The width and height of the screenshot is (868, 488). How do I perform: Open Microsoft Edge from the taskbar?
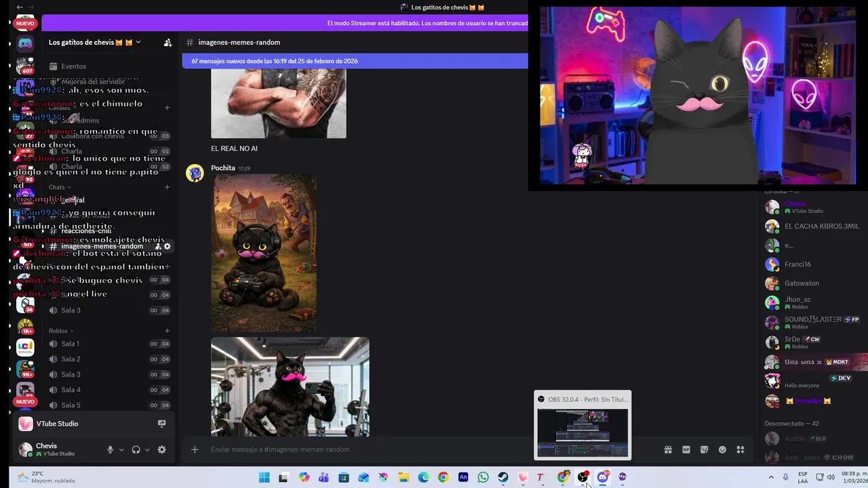point(423,477)
